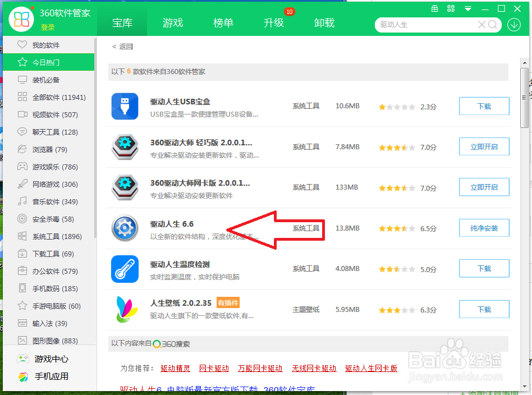Click 360驱动大师 轻巧版 app icon
The width and height of the screenshot is (532, 395).
pyautogui.click(x=125, y=147)
